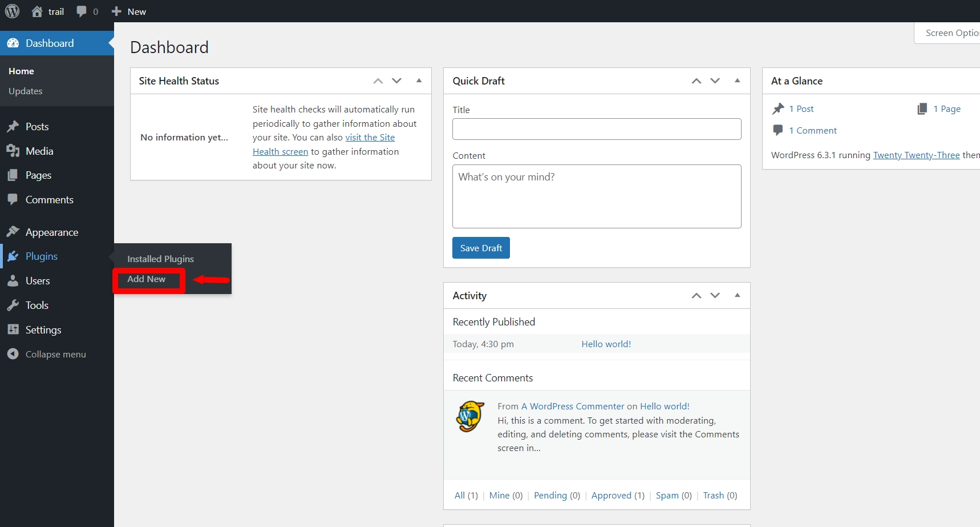Open the Dashboard gauge icon
This screenshot has height=527, width=980.
(x=14, y=43)
